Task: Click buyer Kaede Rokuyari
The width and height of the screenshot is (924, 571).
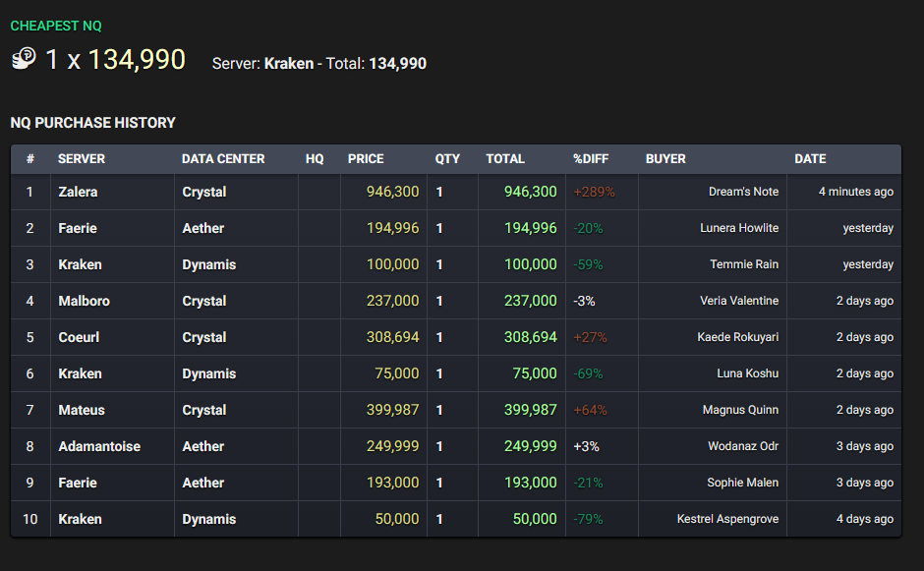Action: click(x=738, y=338)
